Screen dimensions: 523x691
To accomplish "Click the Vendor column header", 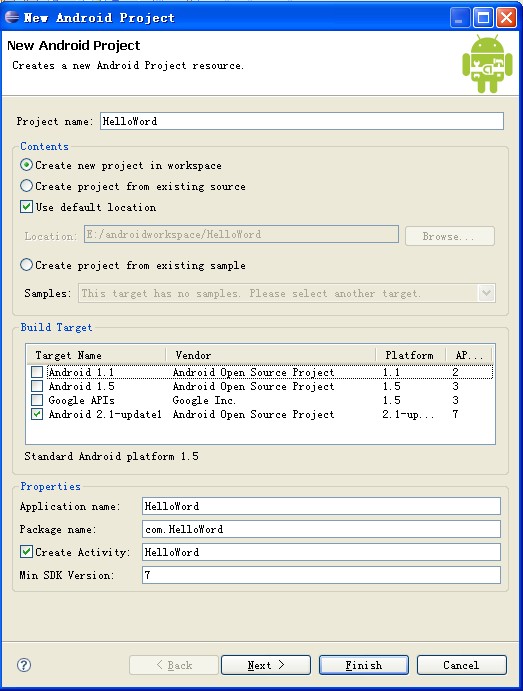I will coord(271,355).
